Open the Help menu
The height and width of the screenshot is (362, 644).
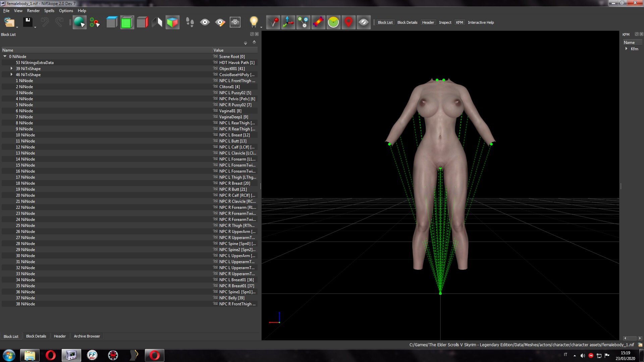pyautogui.click(x=82, y=11)
